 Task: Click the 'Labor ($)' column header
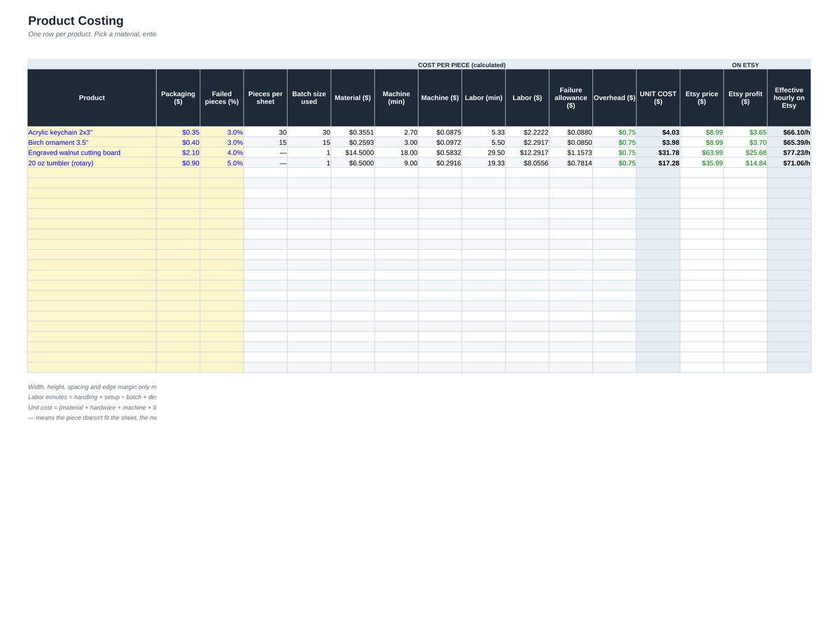pyautogui.click(x=527, y=98)
